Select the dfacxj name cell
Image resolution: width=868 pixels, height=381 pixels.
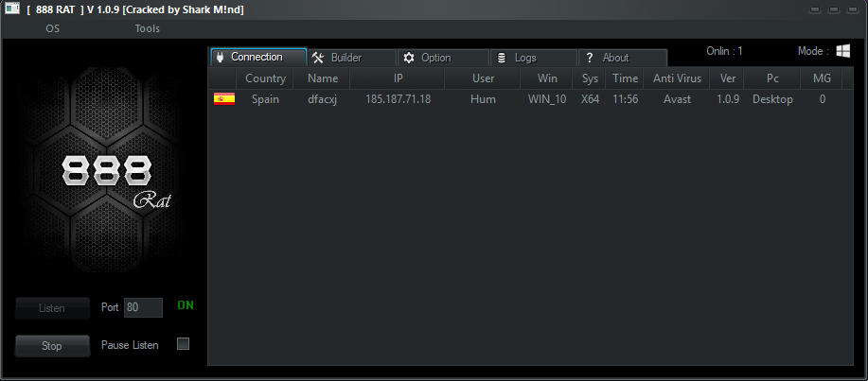(323, 99)
